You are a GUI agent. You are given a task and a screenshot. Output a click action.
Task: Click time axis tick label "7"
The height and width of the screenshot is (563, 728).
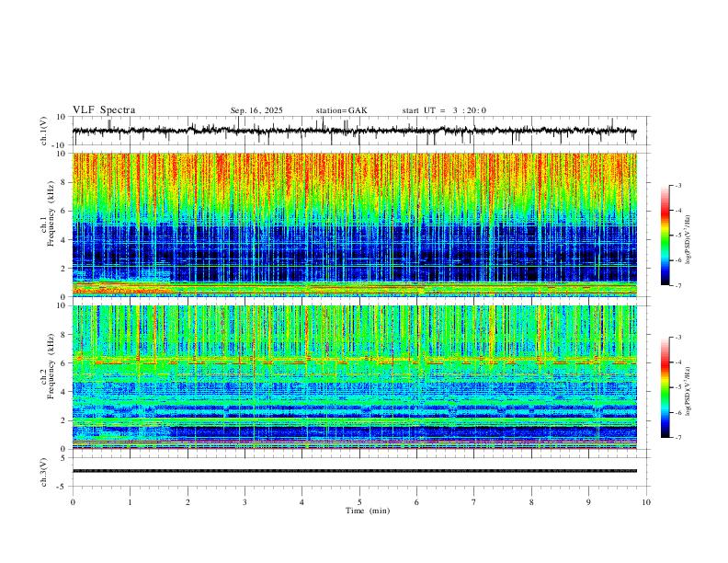point(474,502)
